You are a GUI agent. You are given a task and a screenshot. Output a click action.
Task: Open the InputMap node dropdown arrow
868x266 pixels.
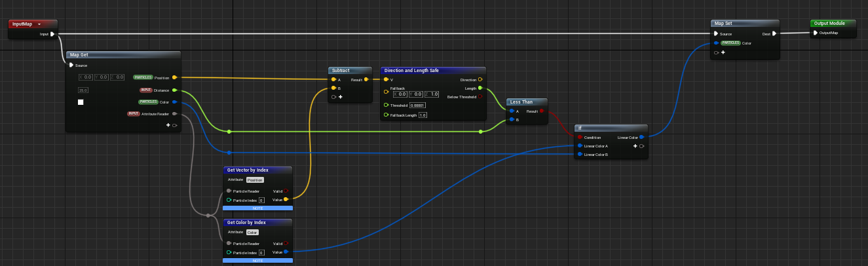click(39, 24)
